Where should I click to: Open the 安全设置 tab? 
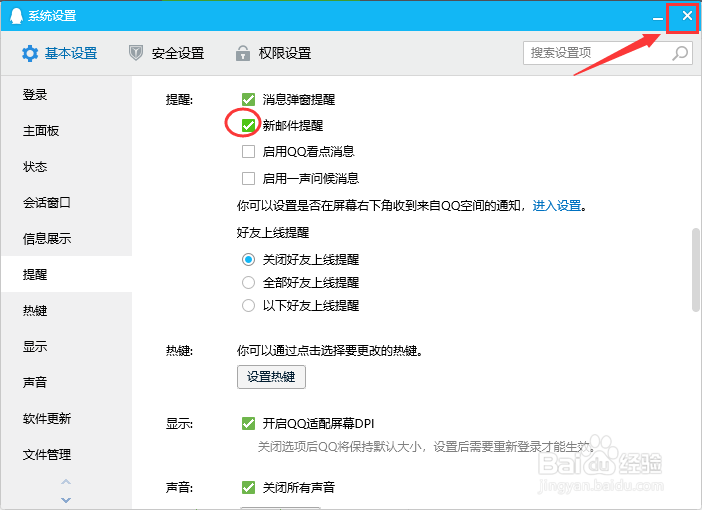click(x=167, y=53)
